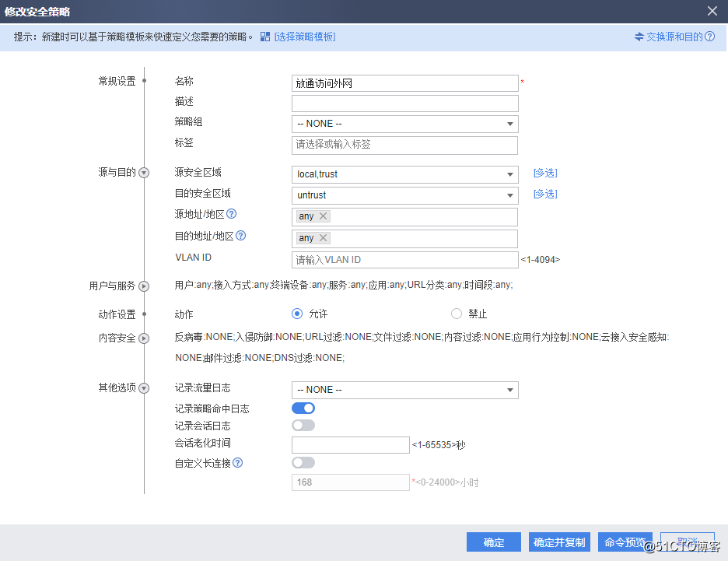Click the help icon beside 自定义长连接

237,462
